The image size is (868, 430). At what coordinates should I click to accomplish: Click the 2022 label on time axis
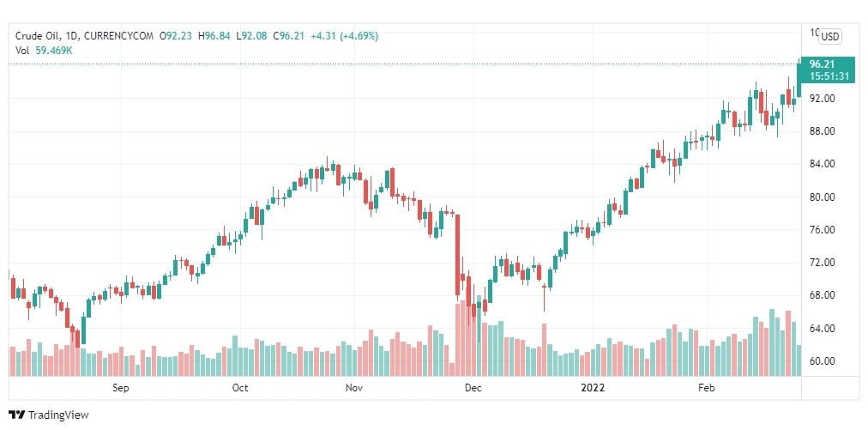coord(593,388)
